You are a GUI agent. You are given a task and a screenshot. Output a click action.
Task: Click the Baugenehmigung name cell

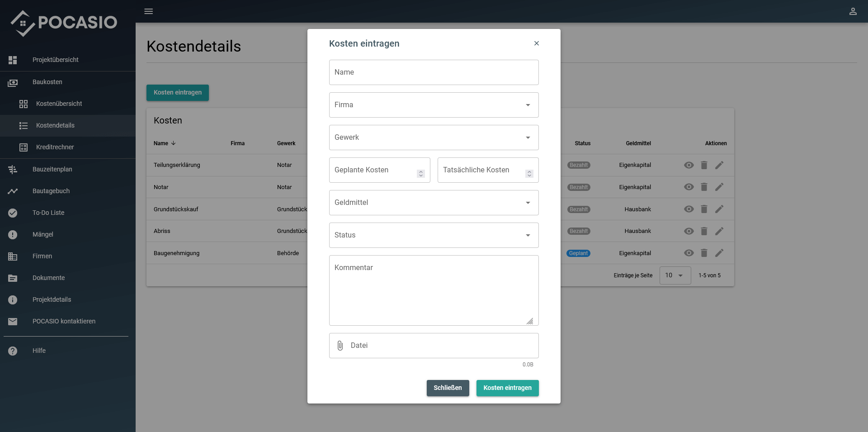tap(176, 253)
